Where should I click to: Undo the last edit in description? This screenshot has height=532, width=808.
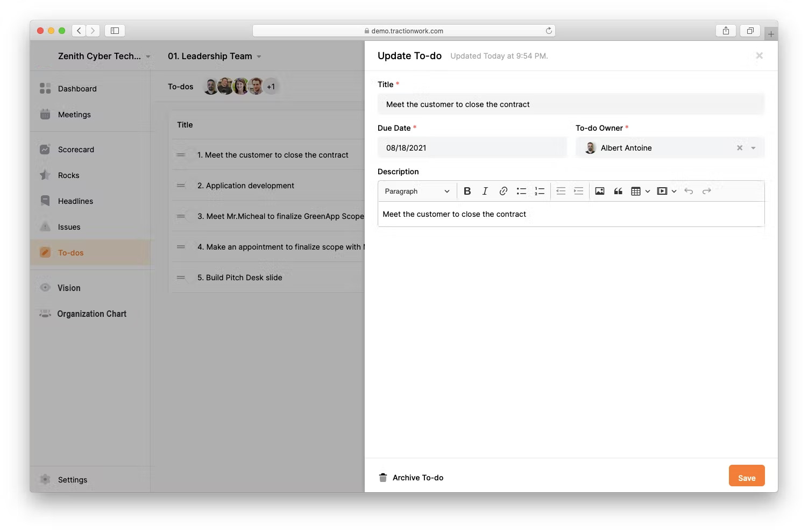pos(689,191)
